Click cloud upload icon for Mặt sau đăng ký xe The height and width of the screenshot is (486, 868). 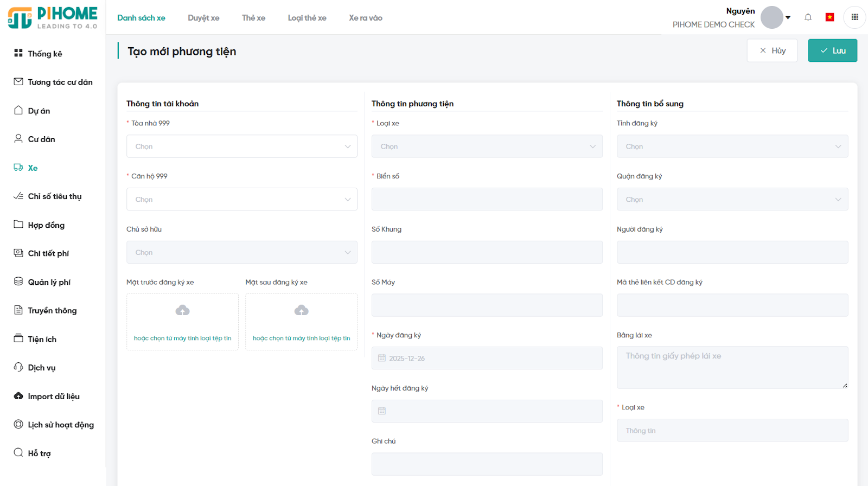tap(301, 310)
